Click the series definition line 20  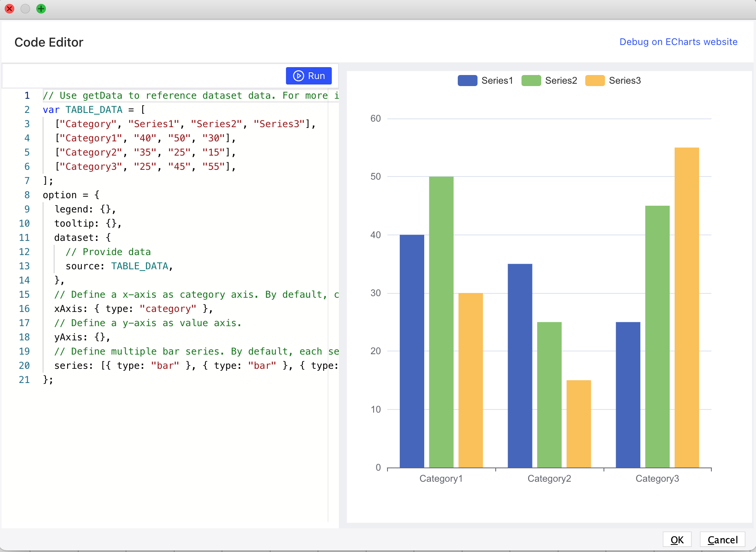[196, 366]
